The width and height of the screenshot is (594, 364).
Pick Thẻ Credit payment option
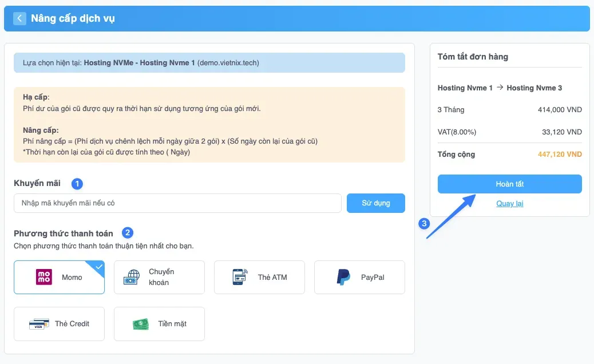coord(59,324)
